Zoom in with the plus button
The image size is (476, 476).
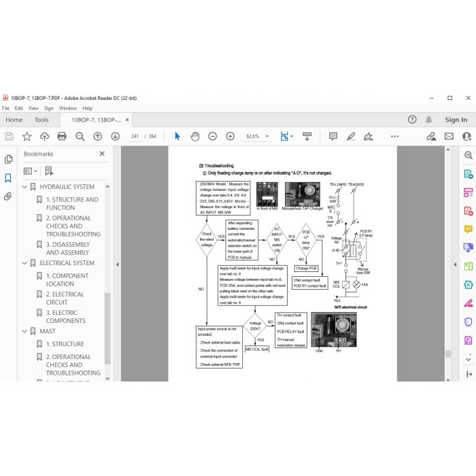[230, 136]
